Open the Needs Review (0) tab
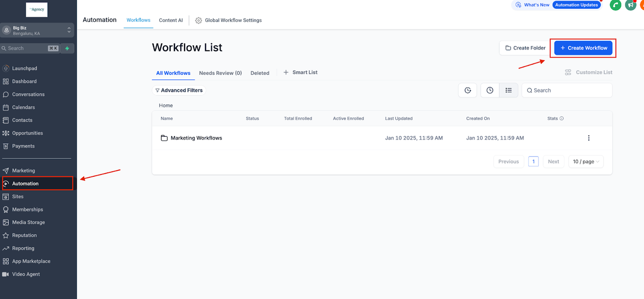This screenshot has width=644, height=299. point(220,73)
